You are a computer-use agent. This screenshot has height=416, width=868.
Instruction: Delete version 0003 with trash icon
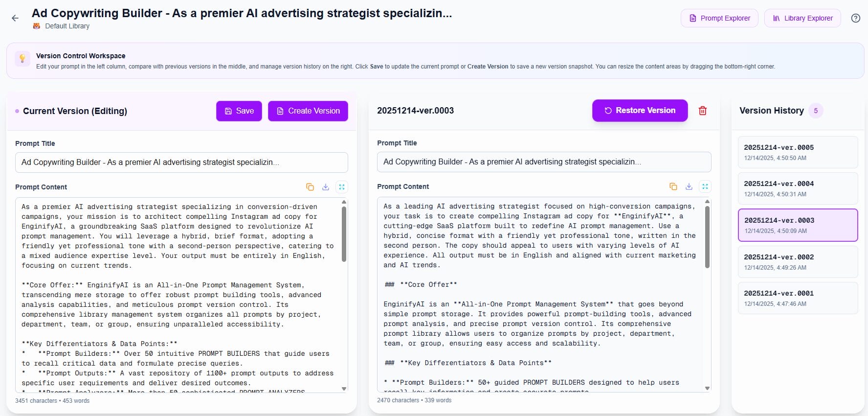pos(702,111)
